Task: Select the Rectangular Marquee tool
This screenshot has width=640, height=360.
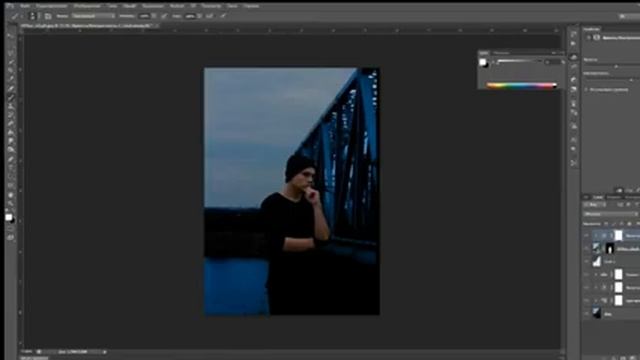Action: point(10,44)
